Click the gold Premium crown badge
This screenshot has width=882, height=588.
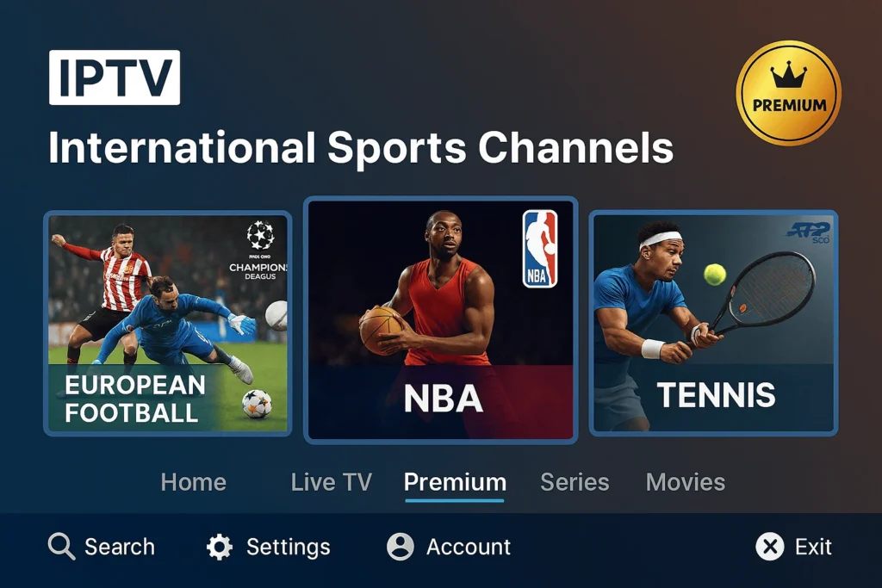click(x=789, y=93)
